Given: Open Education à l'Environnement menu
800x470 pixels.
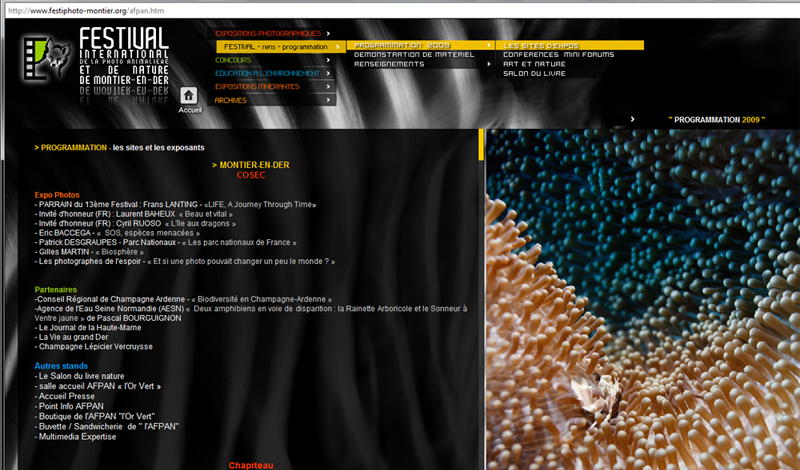Looking at the screenshot, I should tap(267, 73).
